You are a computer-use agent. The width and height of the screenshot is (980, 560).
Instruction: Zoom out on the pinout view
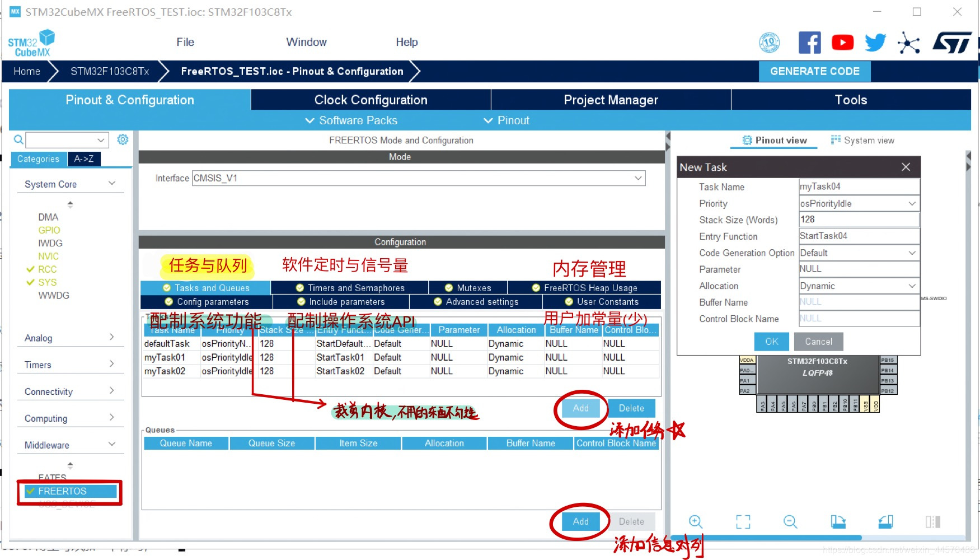[790, 521]
